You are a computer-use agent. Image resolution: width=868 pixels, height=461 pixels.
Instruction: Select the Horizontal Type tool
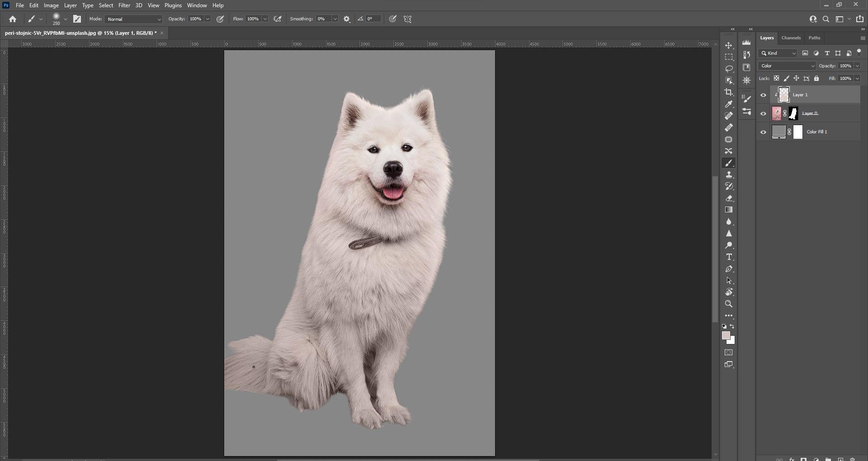729,257
